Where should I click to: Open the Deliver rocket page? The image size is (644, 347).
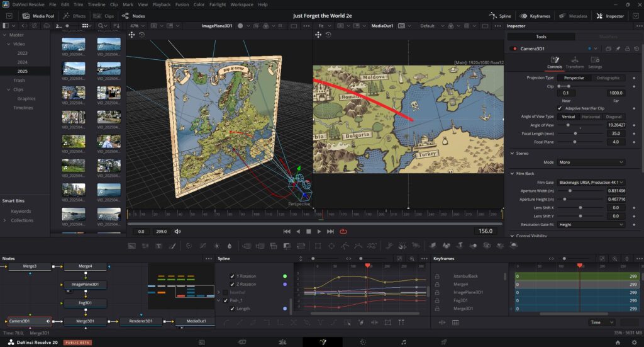click(444, 342)
